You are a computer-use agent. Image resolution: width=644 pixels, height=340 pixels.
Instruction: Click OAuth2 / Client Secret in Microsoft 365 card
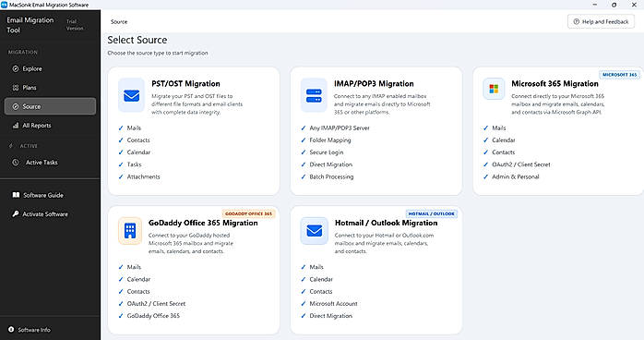tap(520, 164)
